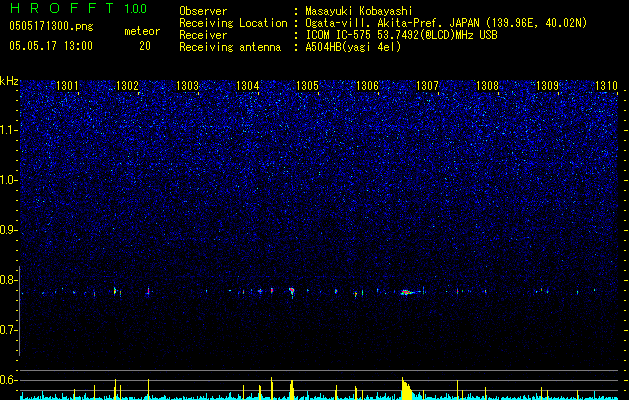The height and width of the screenshot is (400, 629).
Task: Click the bright meteor echo before 1305
Action: tap(292, 291)
